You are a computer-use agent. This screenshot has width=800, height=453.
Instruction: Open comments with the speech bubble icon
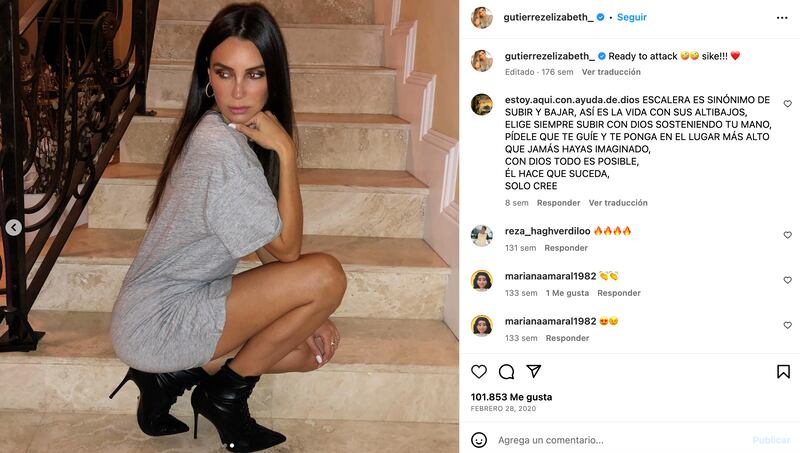point(506,371)
